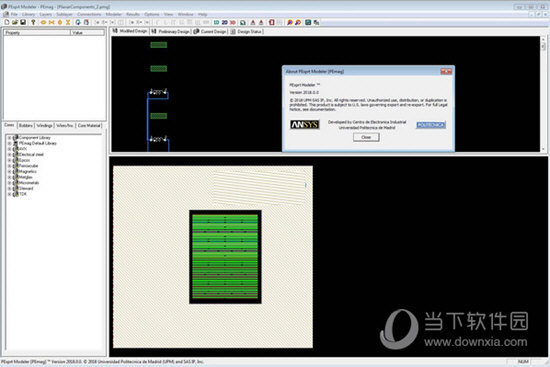
Task: Click the Close button in About dialog
Action: (x=366, y=137)
